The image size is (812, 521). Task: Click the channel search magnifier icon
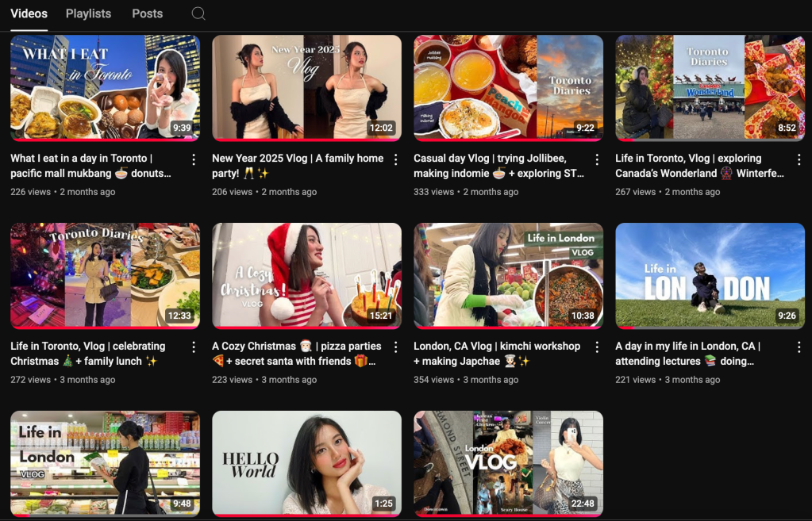[x=198, y=13]
